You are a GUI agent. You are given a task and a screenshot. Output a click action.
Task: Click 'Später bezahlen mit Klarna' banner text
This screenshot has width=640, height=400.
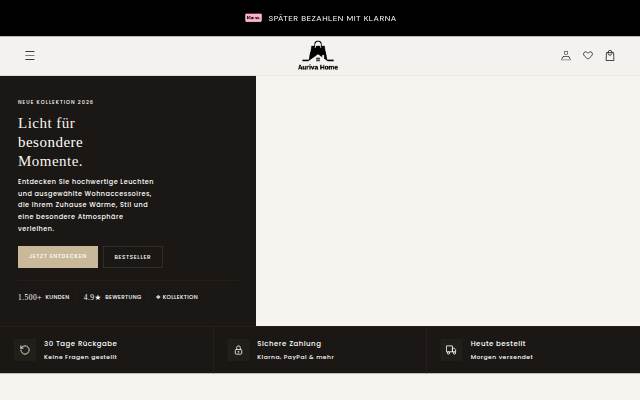coord(332,18)
